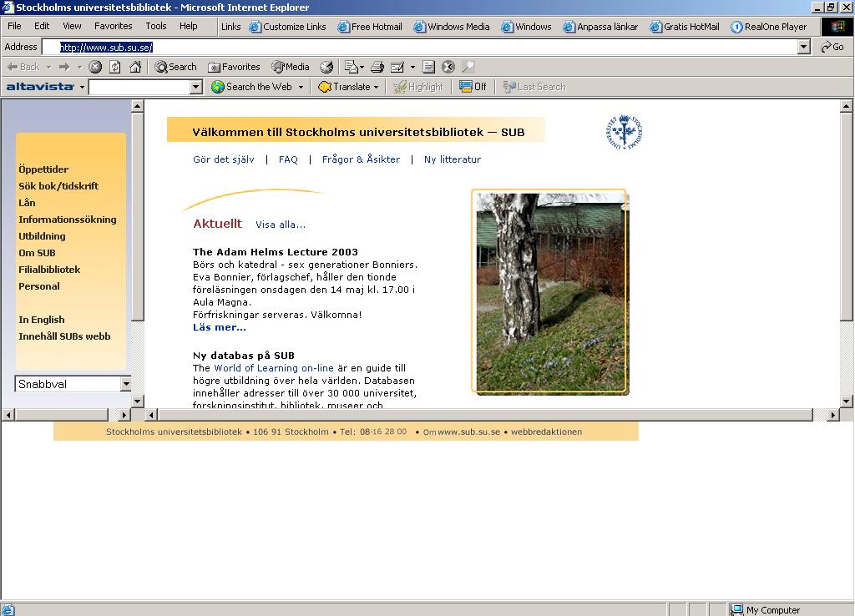Open the AltaVista logo menu arrow
The height and width of the screenshot is (616, 855).
(x=83, y=87)
